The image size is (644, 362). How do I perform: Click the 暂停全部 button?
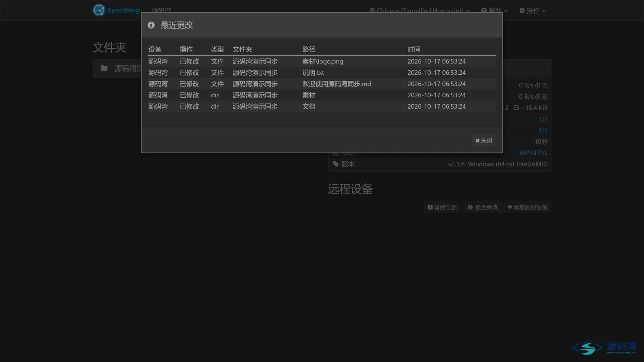click(x=442, y=207)
